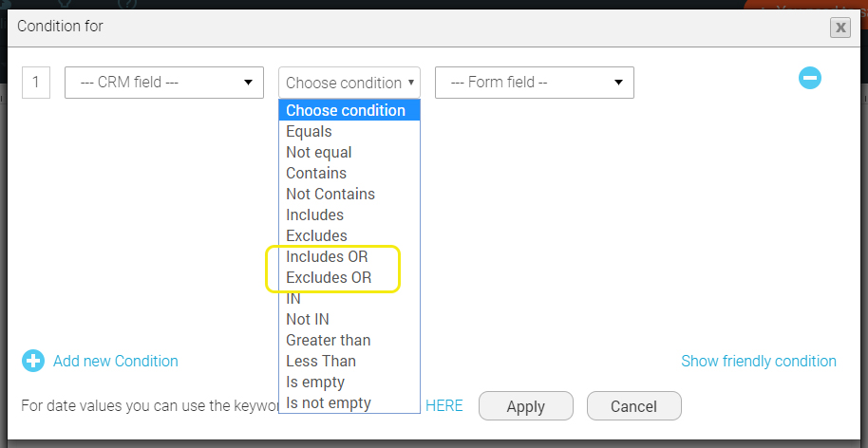Image resolution: width=868 pixels, height=448 pixels.
Task: Open Show friendly condition link
Action: click(759, 362)
